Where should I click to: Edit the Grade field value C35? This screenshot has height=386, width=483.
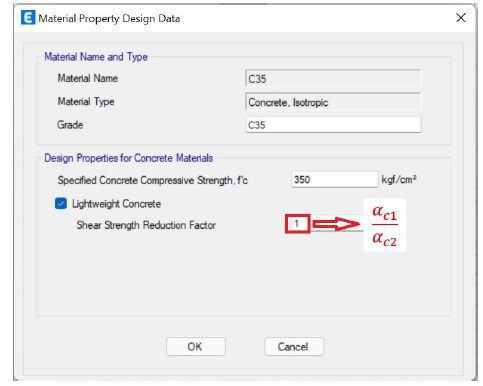[x=333, y=125]
